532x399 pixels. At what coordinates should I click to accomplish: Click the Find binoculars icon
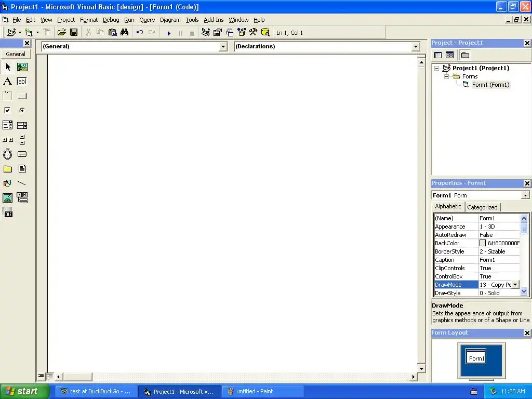point(125,33)
